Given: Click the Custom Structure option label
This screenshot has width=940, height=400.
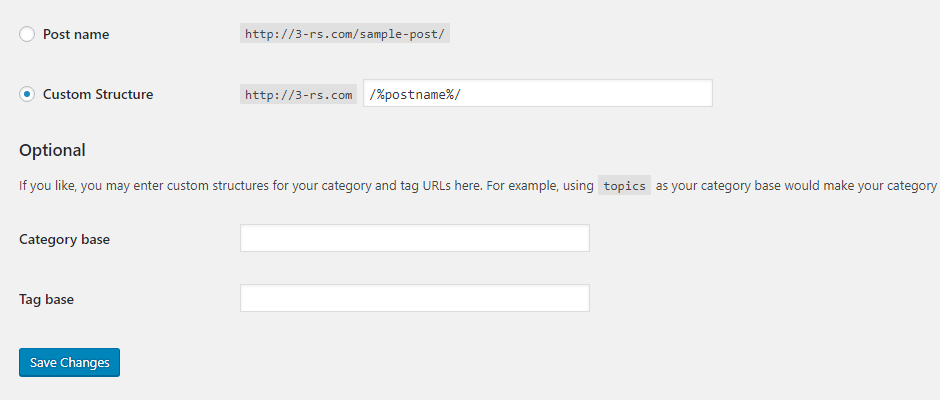Looking at the screenshot, I should (98, 94).
